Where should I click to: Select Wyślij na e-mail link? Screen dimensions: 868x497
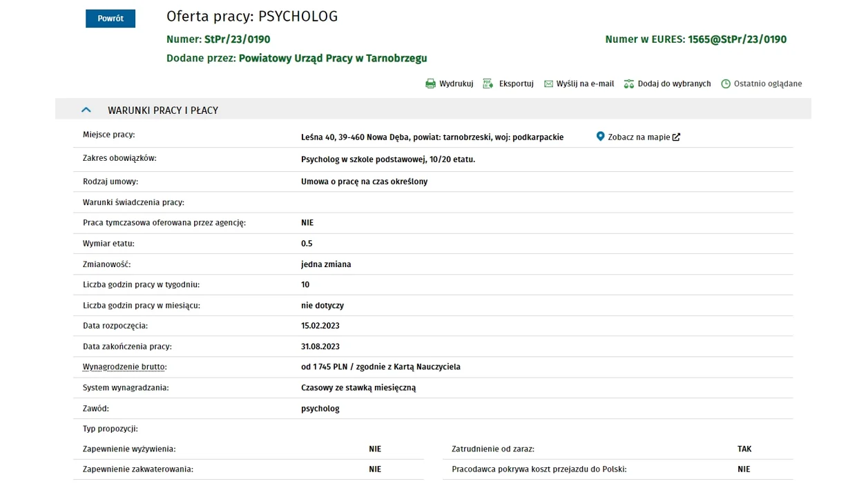pos(585,84)
